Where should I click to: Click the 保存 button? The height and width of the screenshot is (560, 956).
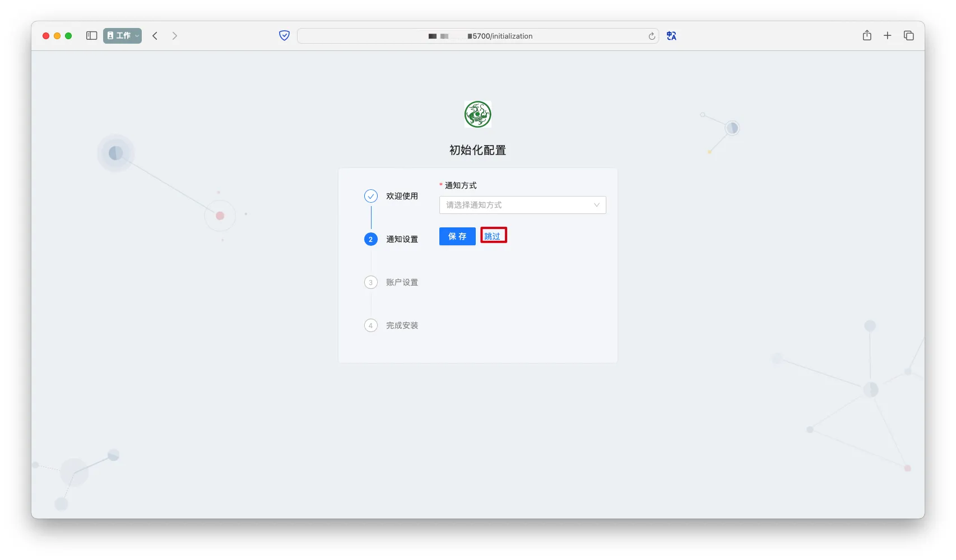457,236
